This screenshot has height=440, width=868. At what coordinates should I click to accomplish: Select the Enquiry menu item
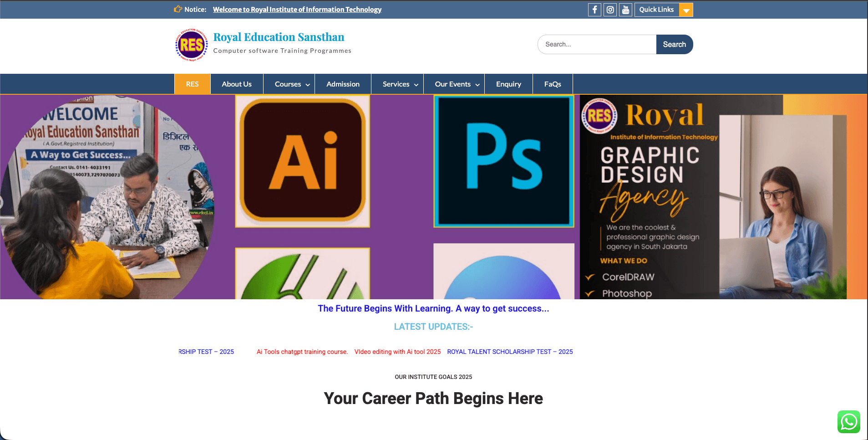pyautogui.click(x=508, y=84)
